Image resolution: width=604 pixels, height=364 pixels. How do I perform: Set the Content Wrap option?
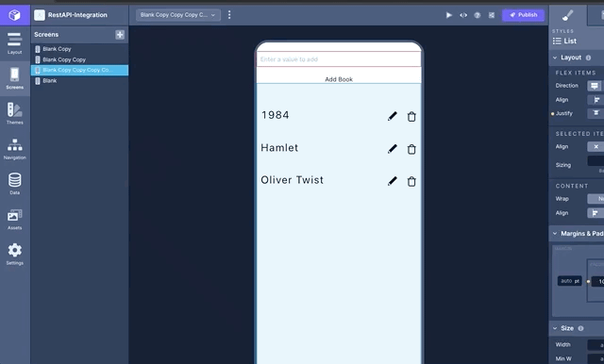pyautogui.click(x=596, y=199)
